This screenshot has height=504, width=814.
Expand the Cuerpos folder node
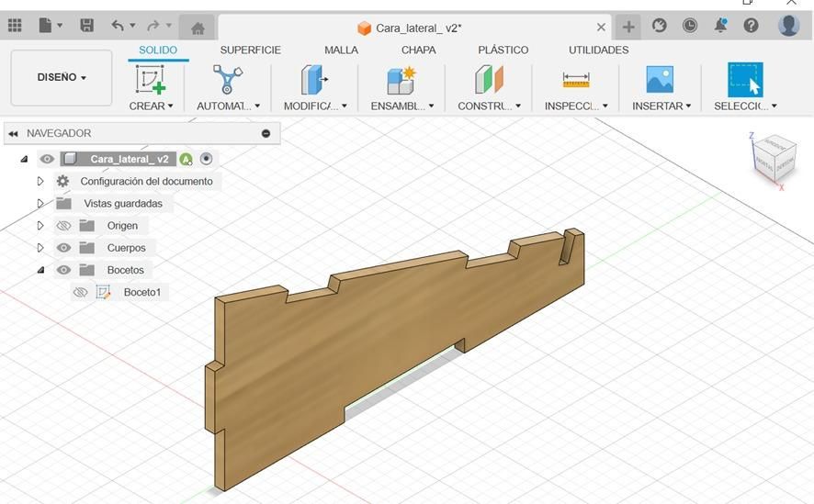tap(40, 248)
